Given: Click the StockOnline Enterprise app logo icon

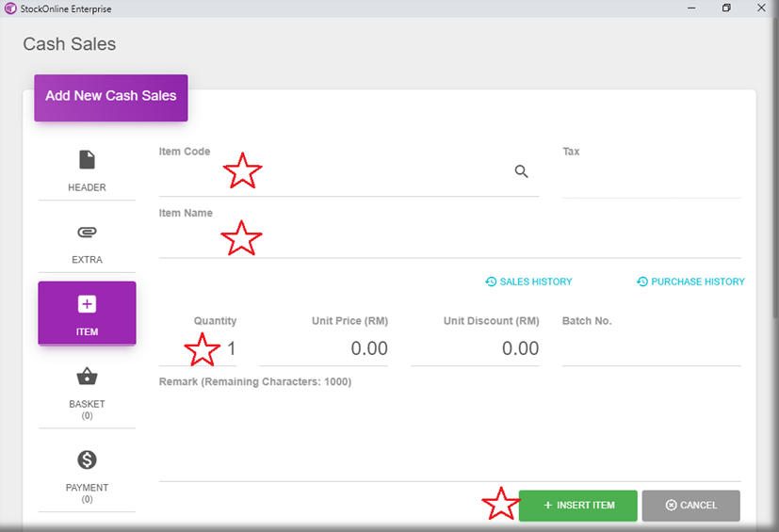Looking at the screenshot, I should pos(10,8).
